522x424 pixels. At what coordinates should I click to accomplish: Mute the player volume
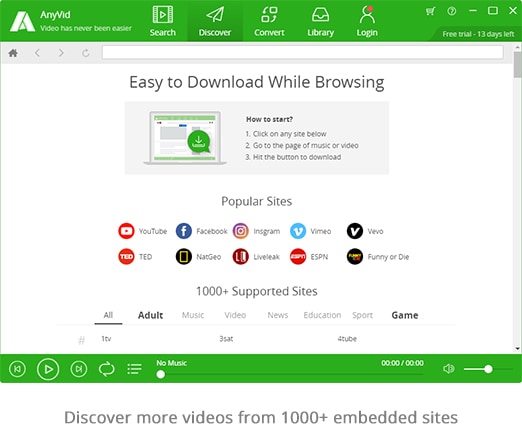tap(449, 368)
